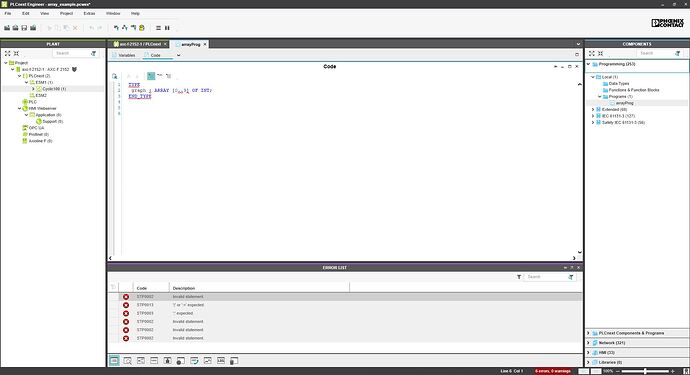Select the Data Types folder
690x375 pixels.
tap(616, 84)
